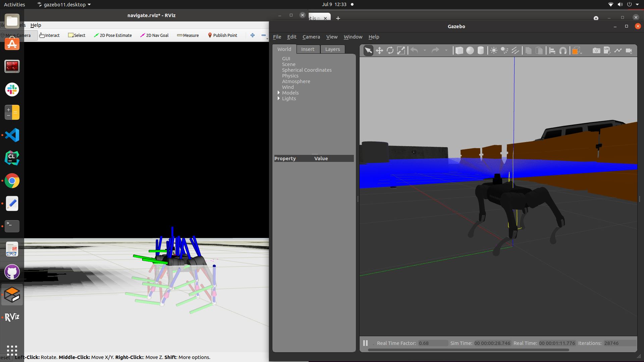Switch to the Layers tab

click(x=332, y=49)
